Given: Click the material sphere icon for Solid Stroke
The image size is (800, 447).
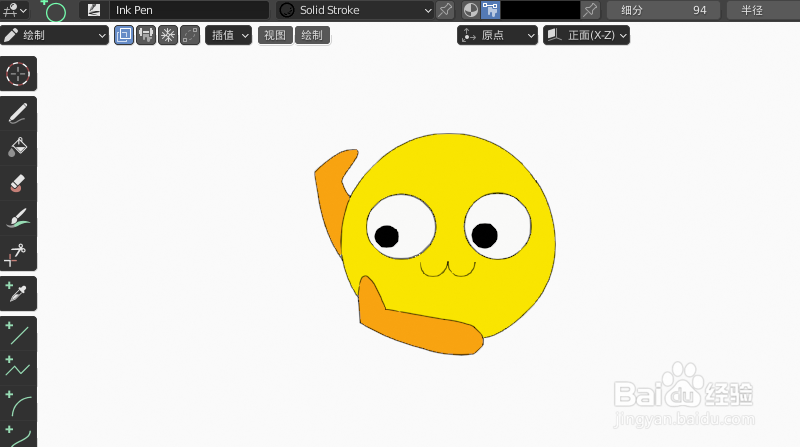Looking at the screenshot, I should (x=287, y=10).
